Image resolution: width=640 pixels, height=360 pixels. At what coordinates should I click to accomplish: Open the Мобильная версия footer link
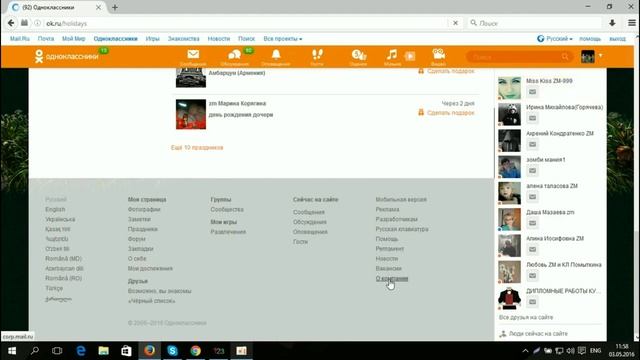click(x=401, y=200)
